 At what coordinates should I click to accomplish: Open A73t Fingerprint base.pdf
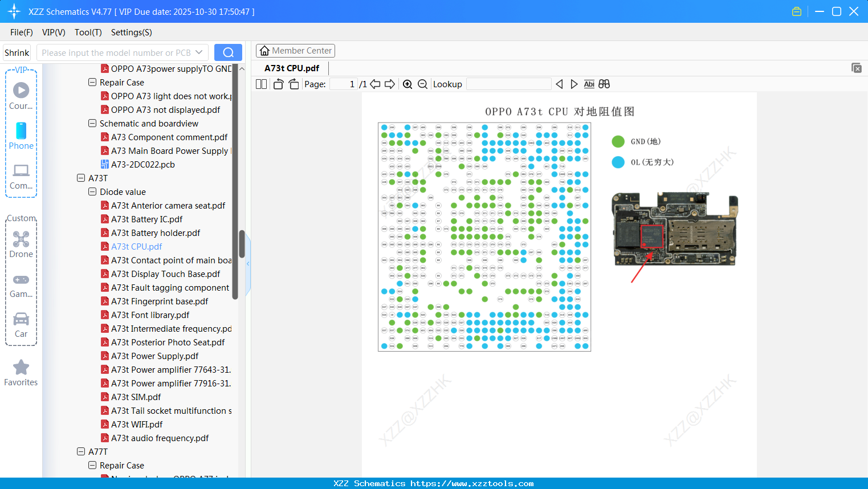coord(160,301)
